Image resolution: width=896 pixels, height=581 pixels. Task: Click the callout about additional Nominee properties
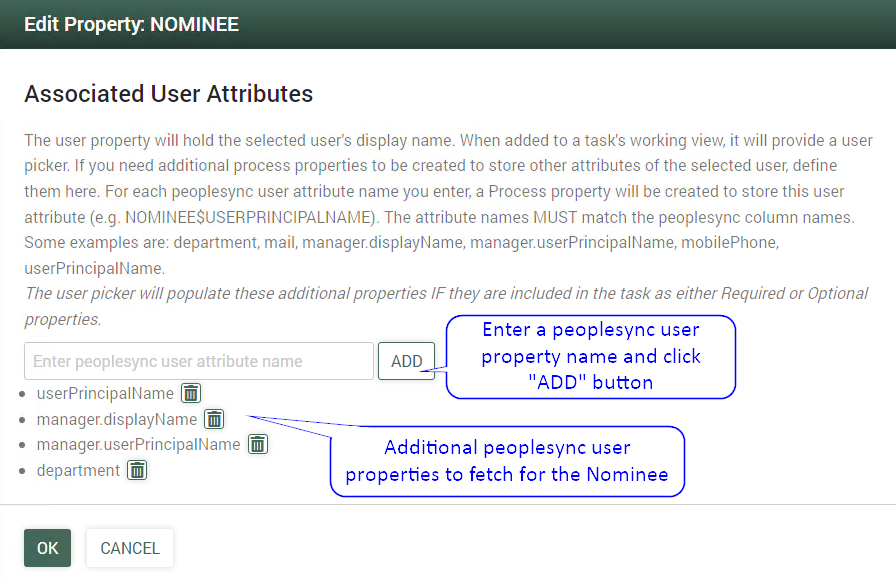[x=507, y=461]
